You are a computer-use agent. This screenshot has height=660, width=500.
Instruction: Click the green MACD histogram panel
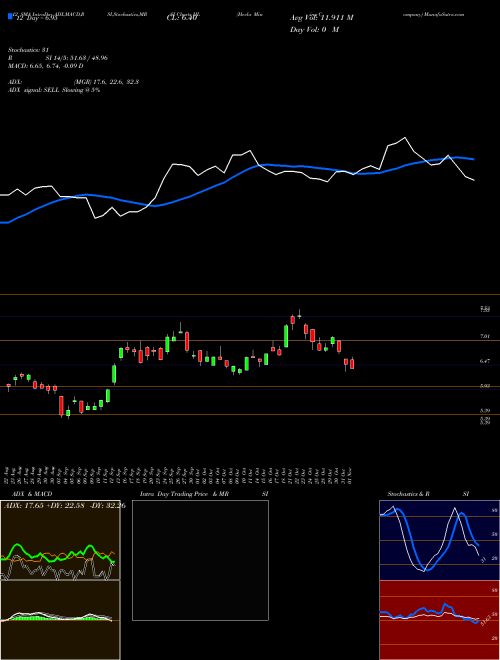60,620
